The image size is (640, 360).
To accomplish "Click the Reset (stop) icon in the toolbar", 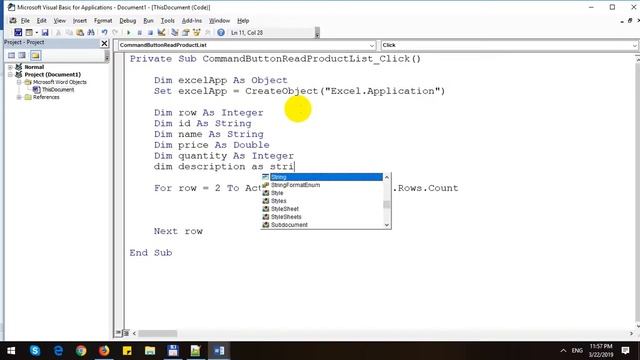I will (x=150, y=32).
